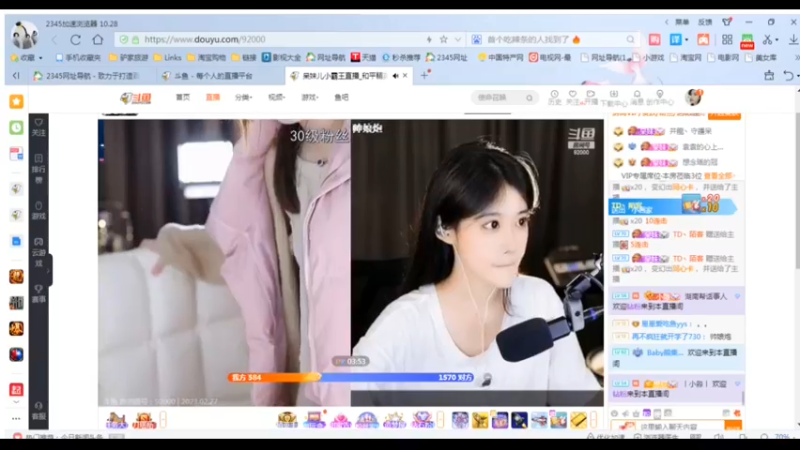
Task: Open the orange game controller toolbar icon
Action: coord(703,39)
